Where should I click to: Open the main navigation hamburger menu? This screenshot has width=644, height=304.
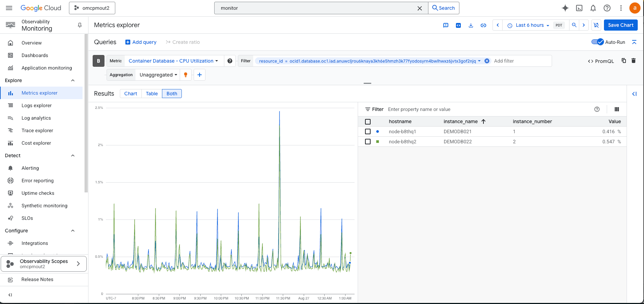pyautogui.click(x=9, y=8)
